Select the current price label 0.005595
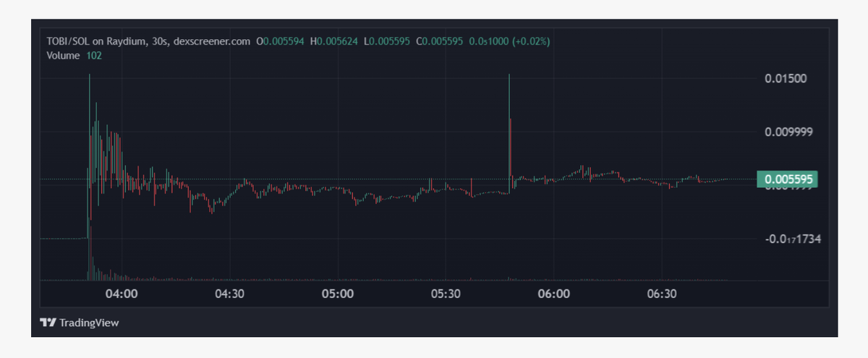The width and height of the screenshot is (868, 358). [787, 179]
